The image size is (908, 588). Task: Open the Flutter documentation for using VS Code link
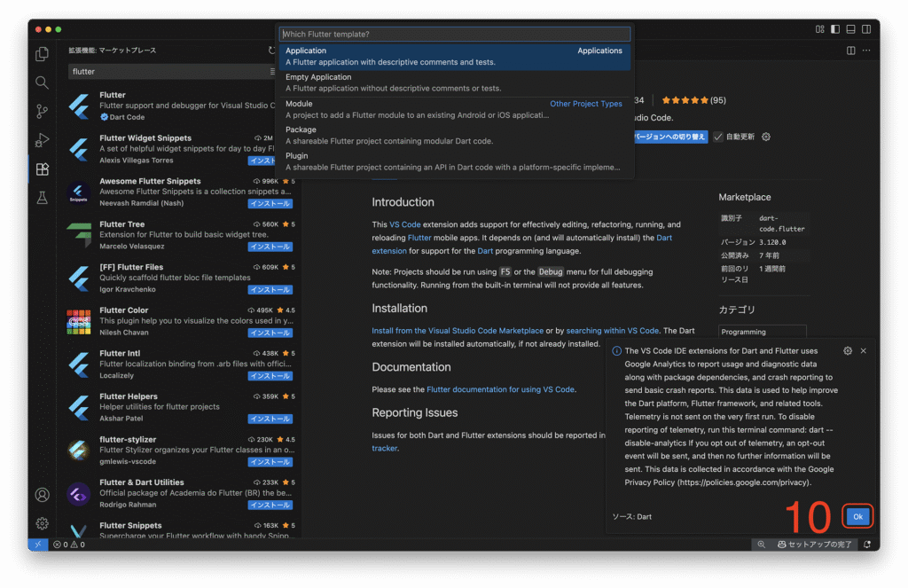click(x=500, y=389)
